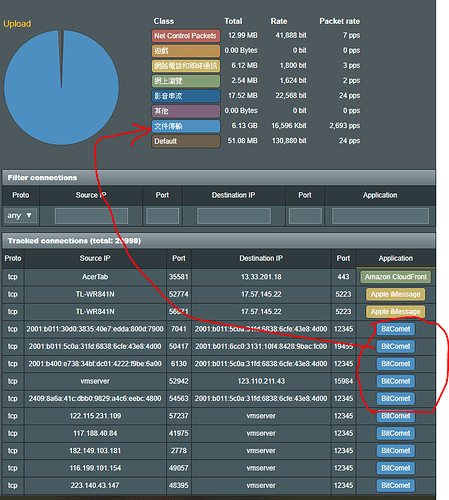This screenshot has width=449, height=500.
Task: Click the Amazon CloudFront application tag
Action: tap(396, 277)
